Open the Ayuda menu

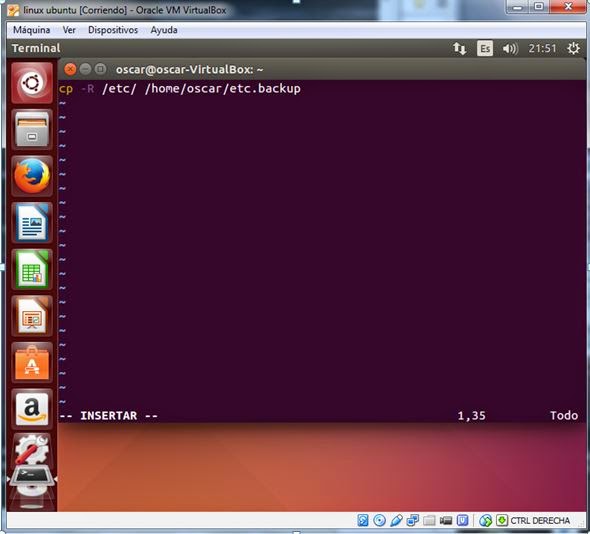coord(164,30)
